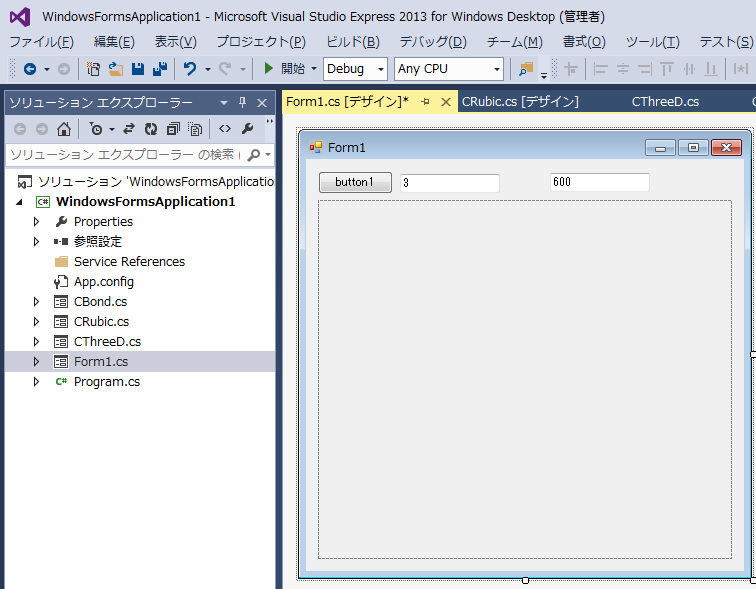This screenshot has height=589, width=756.
Task: Open the ツール(T) menu
Action: 652,42
